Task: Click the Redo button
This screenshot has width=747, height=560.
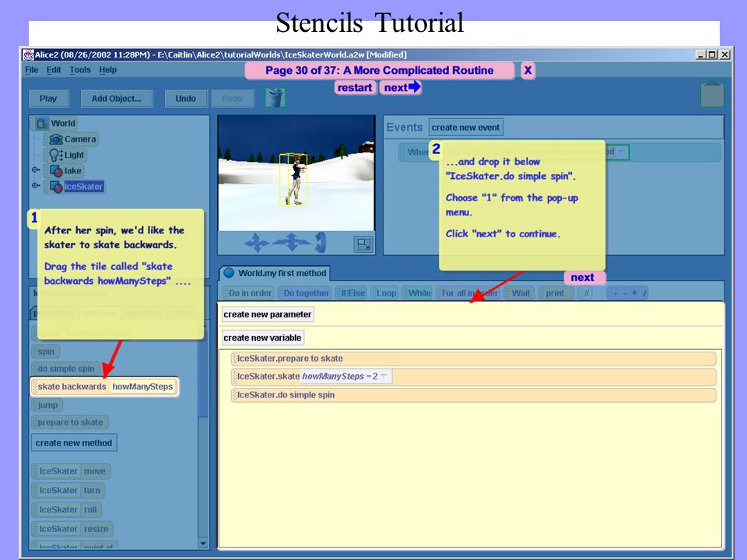Action: click(232, 99)
